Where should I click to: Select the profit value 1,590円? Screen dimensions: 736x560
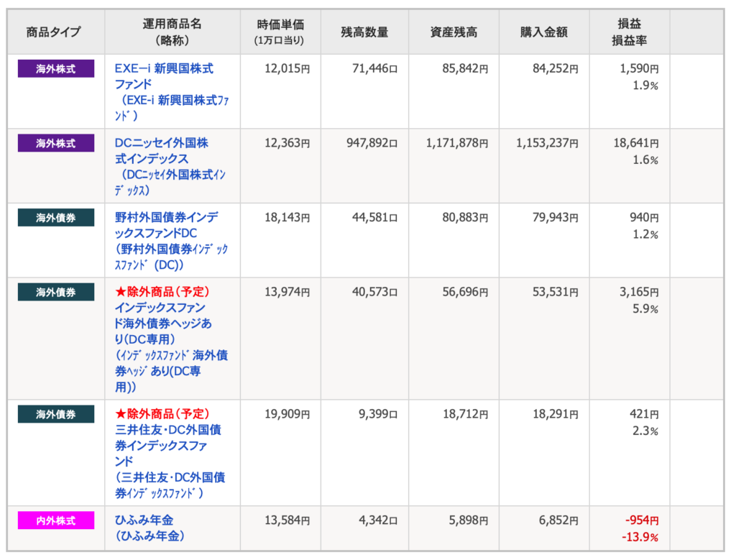click(639, 68)
